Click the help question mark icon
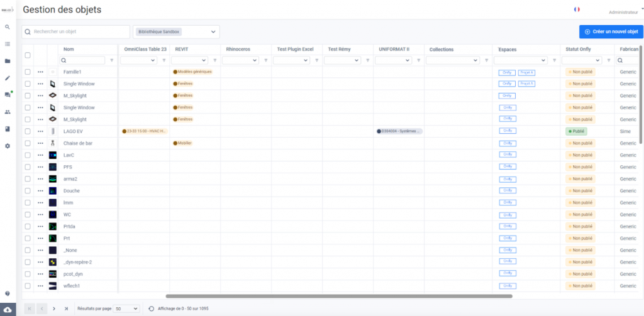The width and height of the screenshot is (644, 316). (8, 293)
